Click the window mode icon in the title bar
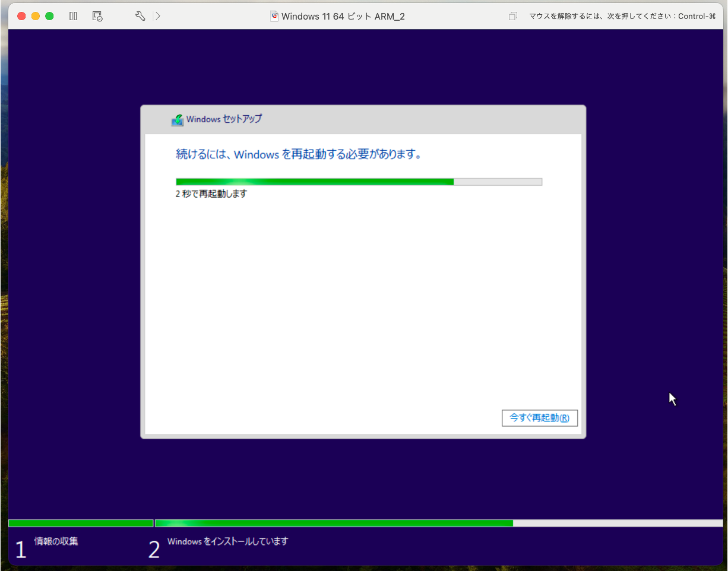Viewport: 728px width, 571px height. coord(513,17)
